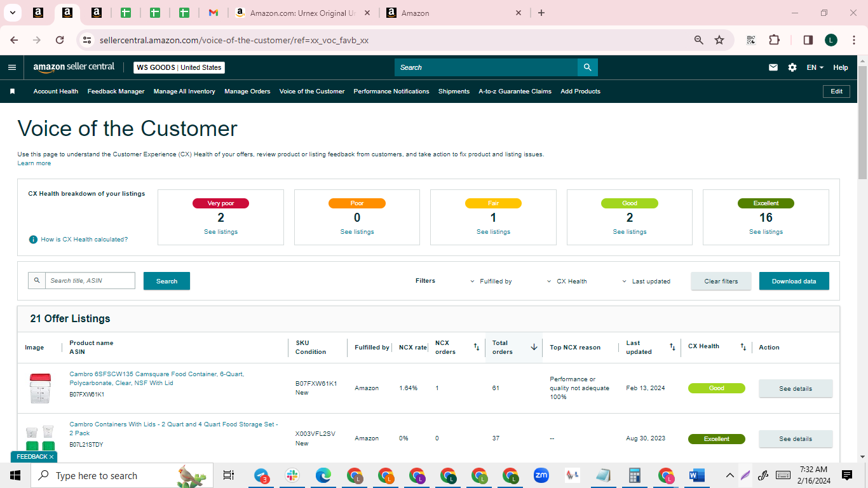Image resolution: width=868 pixels, height=488 pixels.
Task: Open the WS GOODS United States account switcher
Action: click(179, 67)
